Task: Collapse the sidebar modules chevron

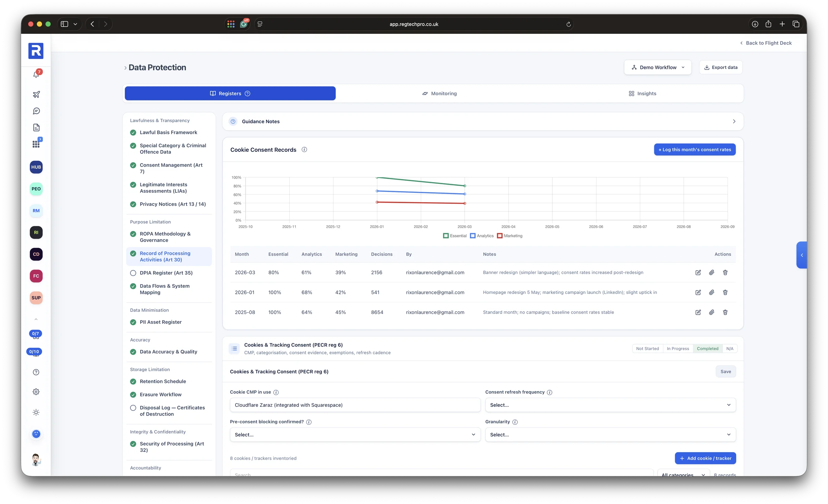Action: 36,319
